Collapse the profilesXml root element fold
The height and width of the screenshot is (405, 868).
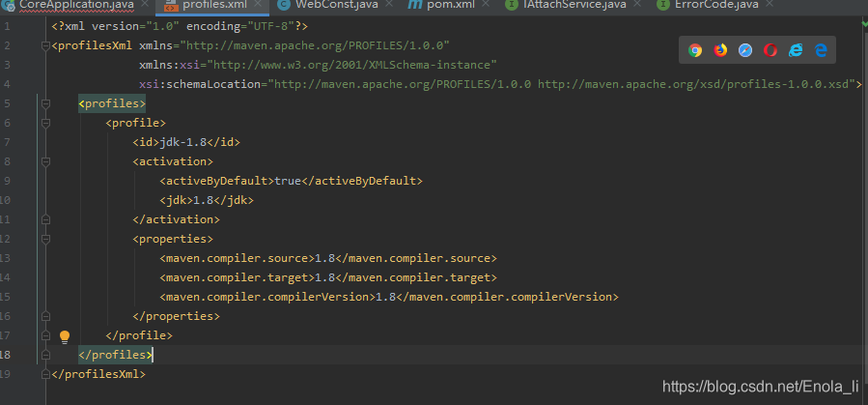point(46,46)
